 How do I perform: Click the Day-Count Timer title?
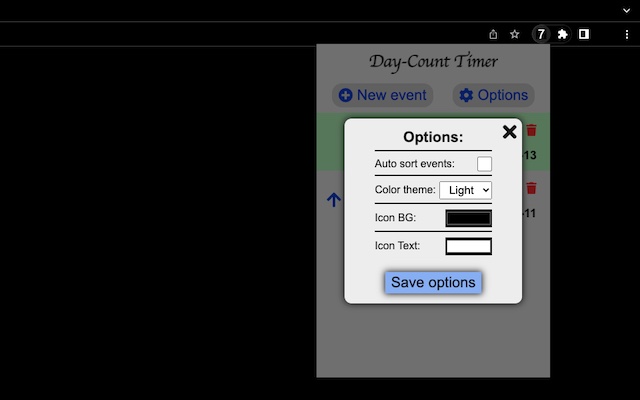tap(433, 62)
